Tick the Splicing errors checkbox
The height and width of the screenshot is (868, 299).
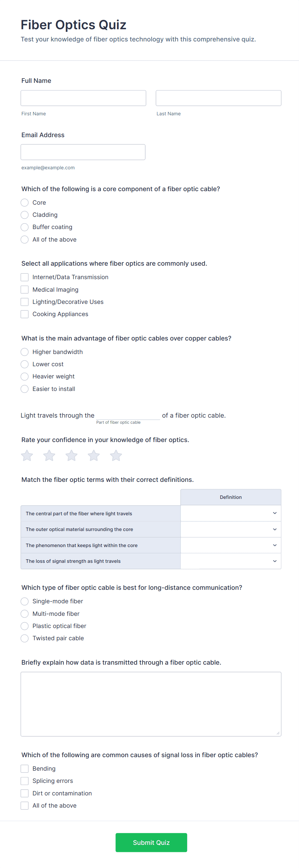(x=25, y=781)
